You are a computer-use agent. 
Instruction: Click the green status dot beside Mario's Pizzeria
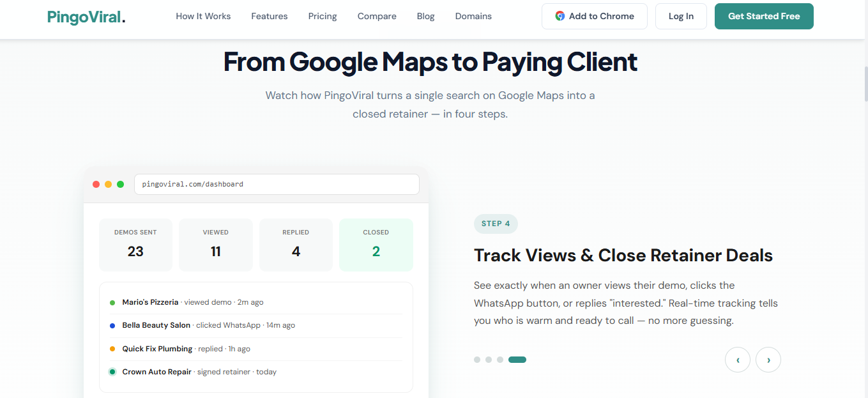pos(112,303)
